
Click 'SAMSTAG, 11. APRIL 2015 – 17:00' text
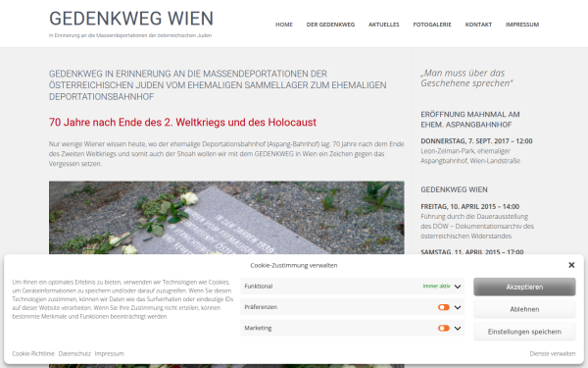pyautogui.click(x=472, y=251)
